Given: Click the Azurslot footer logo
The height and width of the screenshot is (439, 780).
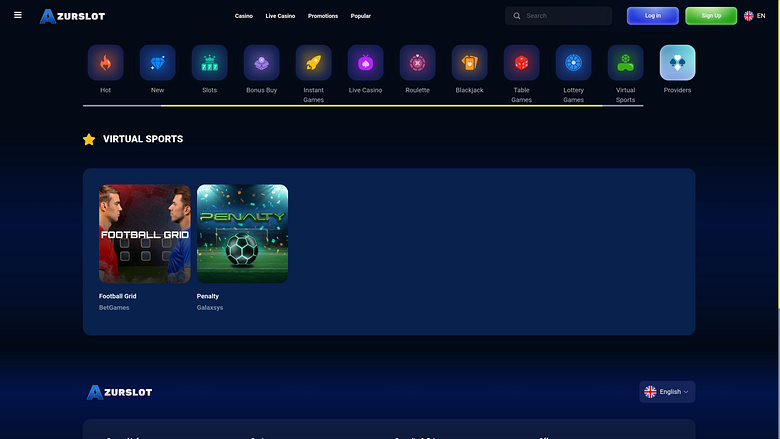Looking at the screenshot, I should [120, 392].
